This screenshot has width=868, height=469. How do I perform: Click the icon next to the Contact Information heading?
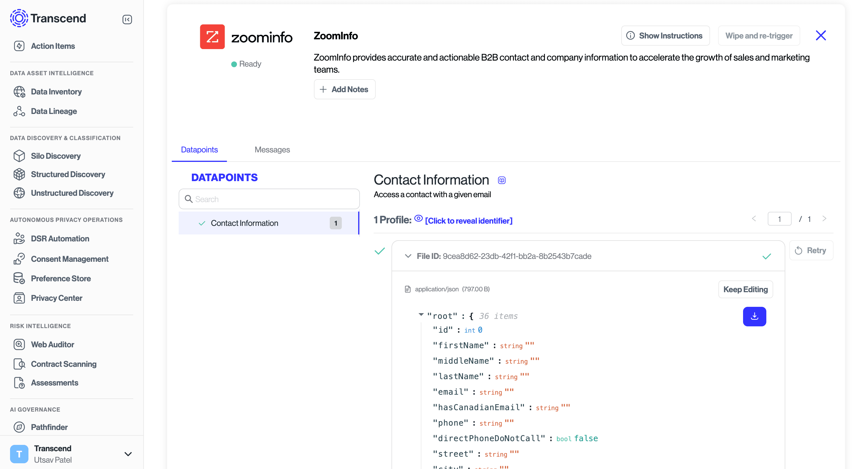coord(501,180)
